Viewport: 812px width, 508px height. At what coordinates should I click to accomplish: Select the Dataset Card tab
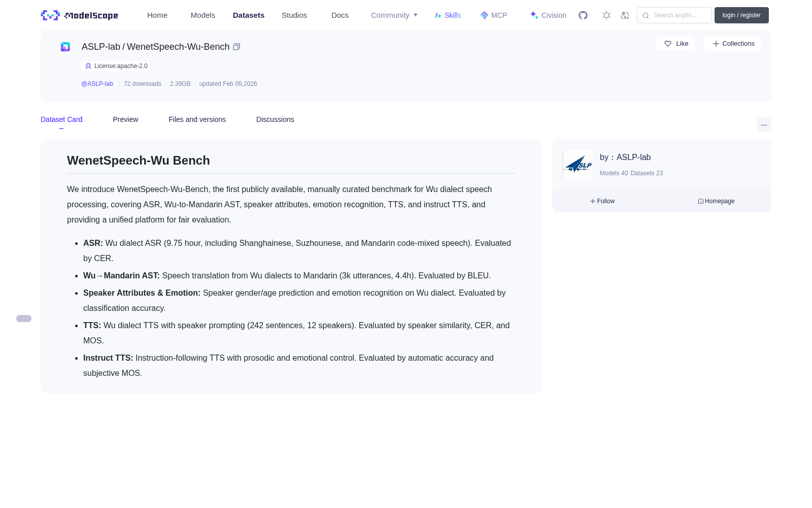tap(61, 119)
